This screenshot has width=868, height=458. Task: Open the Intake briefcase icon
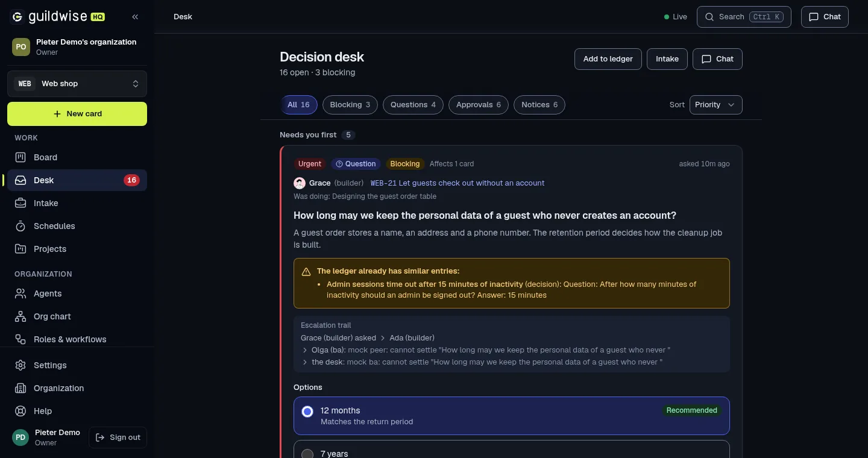[20, 203]
